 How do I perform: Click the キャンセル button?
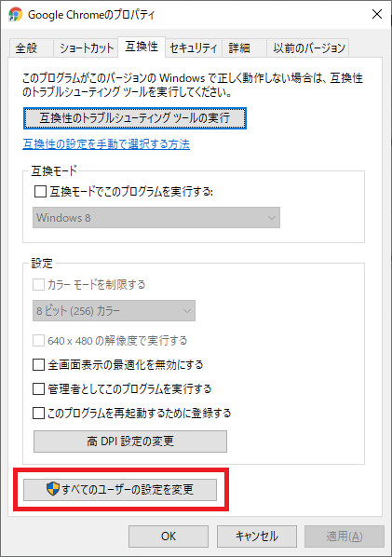257,536
